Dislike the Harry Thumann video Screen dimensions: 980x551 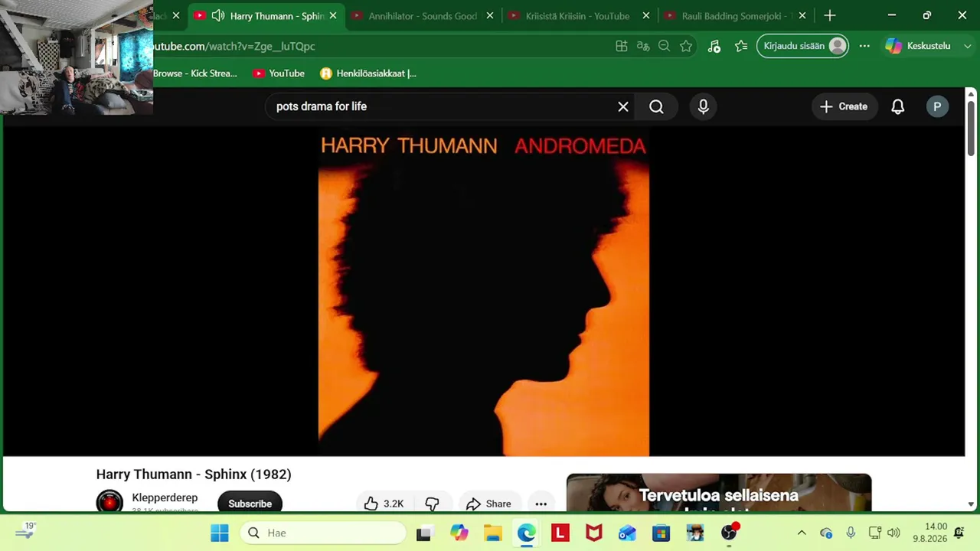[x=432, y=503]
